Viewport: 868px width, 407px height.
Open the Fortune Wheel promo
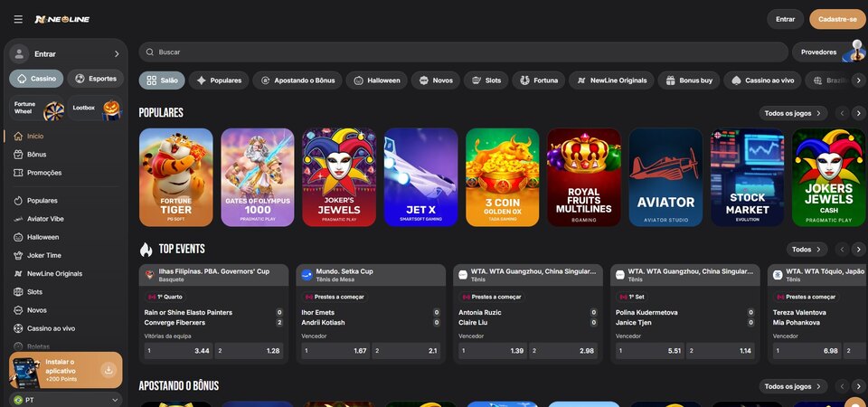click(36, 108)
